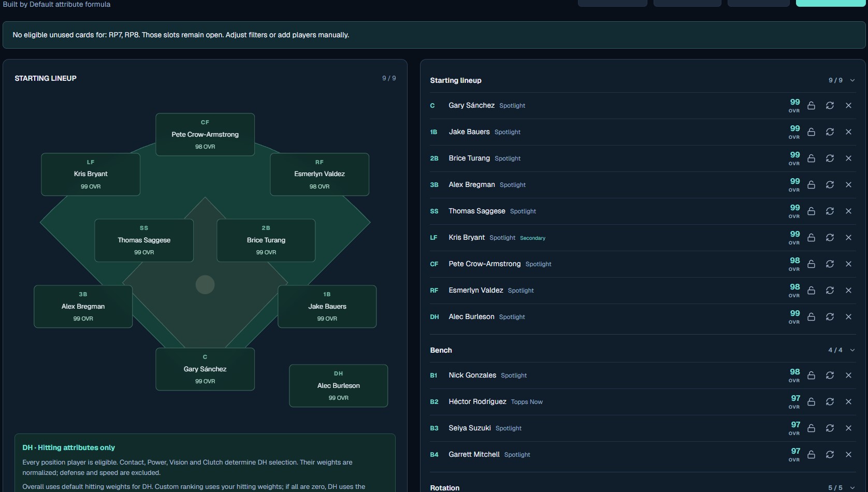The image size is (868, 492).
Task: Toggle lock for Garrett Mitchell
Action: 811,455
